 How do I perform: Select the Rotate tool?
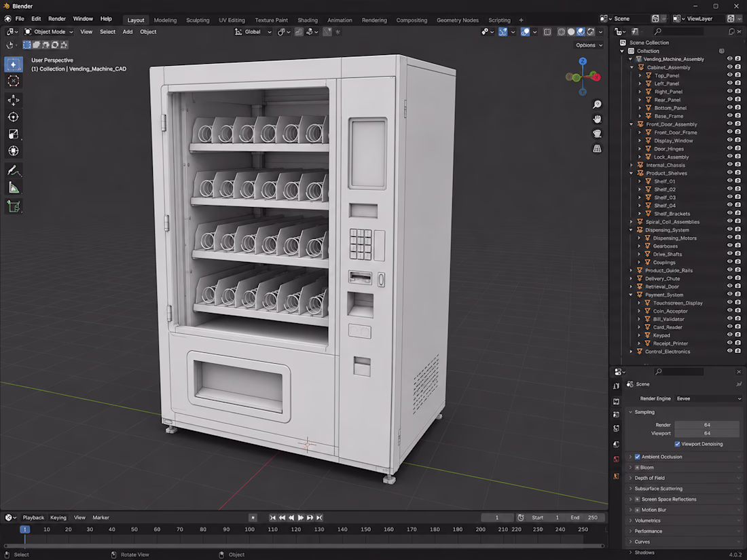(x=14, y=117)
